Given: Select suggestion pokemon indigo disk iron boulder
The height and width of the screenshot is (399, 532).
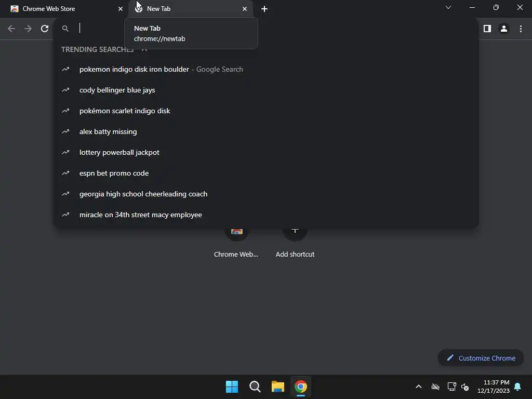Looking at the screenshot, I should (266, 69).
